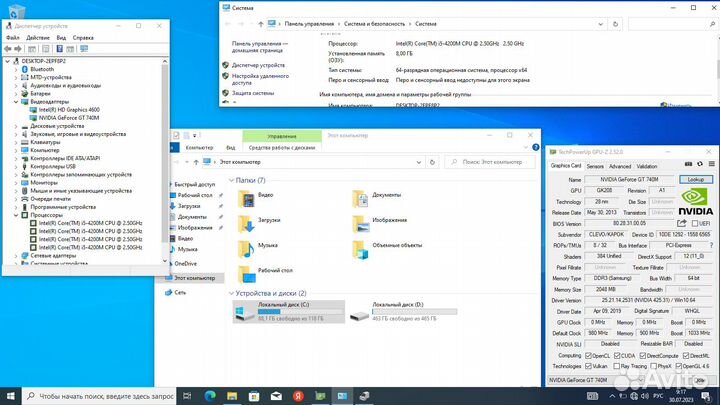The height and width of the screenshot is (405, 720).
Task: Click Device Manager forward arrow toolbar icon
Action: coord(18,49)
